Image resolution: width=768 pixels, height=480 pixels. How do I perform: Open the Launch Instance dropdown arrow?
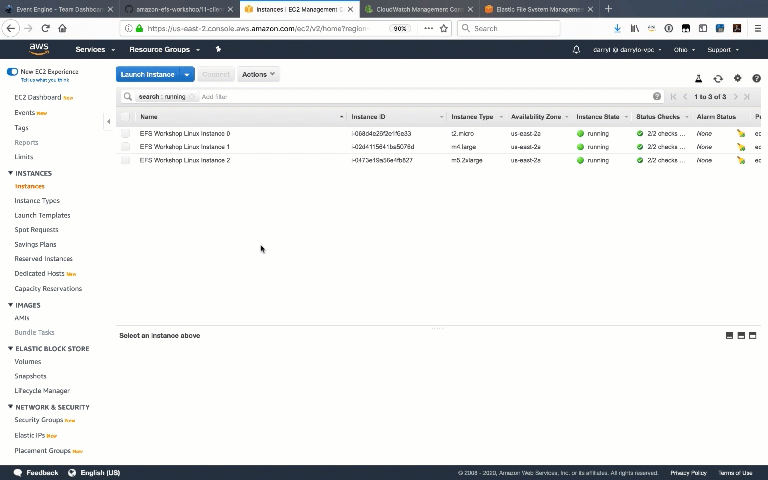[x=187, y=74]
